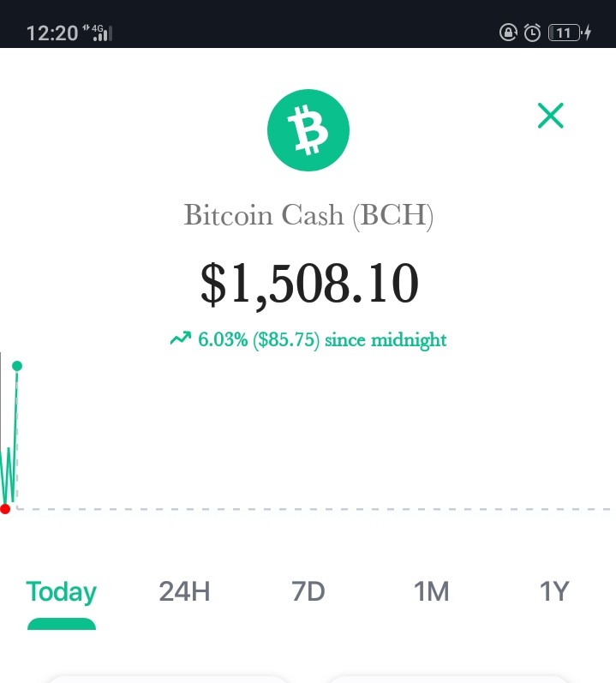Tap the charging bolt icon

click(x=587, y=33)
